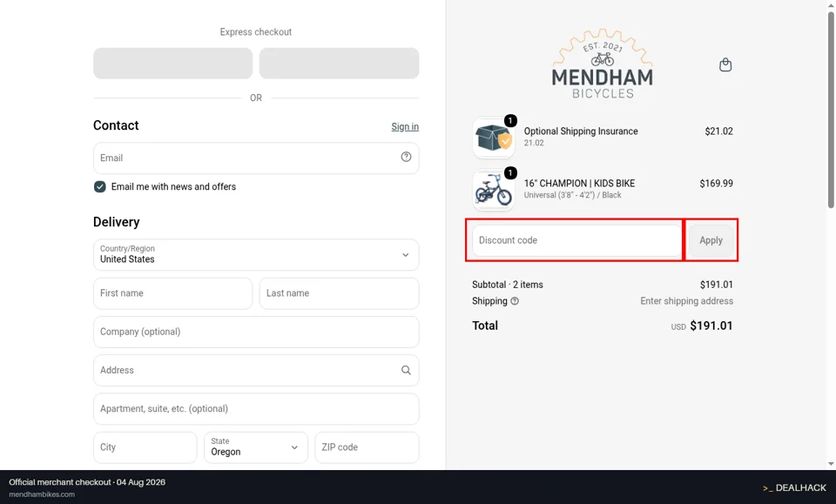Focus the First name field
The image size is (836, 504).
(x=172, y=293)
